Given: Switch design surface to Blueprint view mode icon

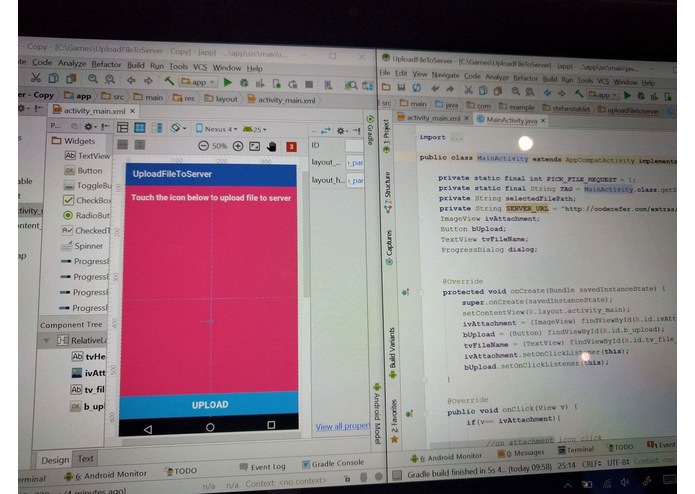Looking at the screenshot, I should tap(140, 128).
